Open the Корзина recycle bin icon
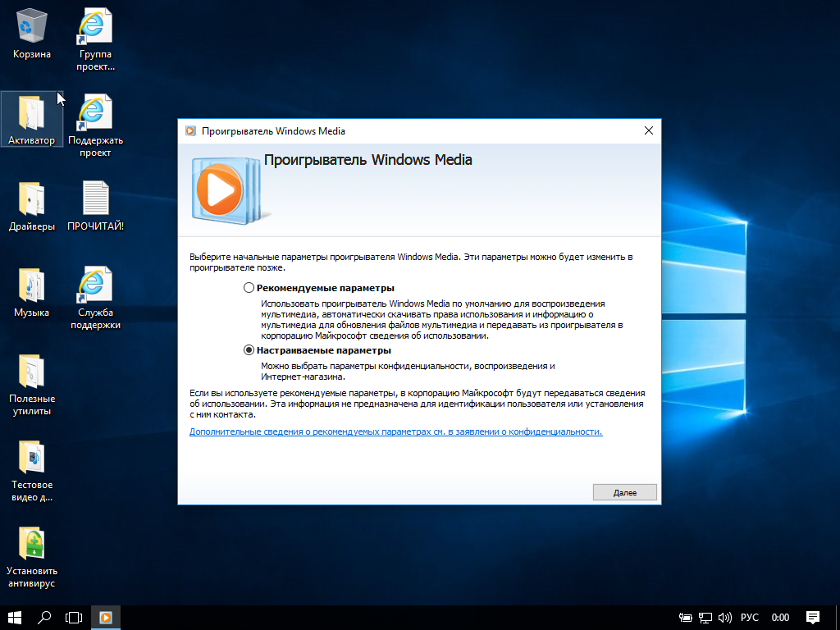Viewport: 840px width, 630px height. click(32, 34)
